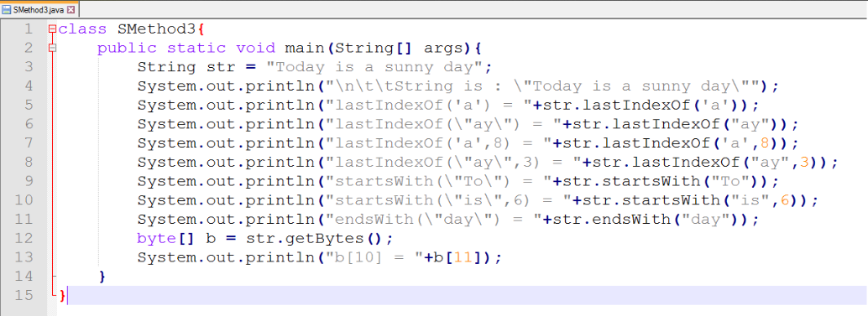Click line number 13 in the margin
This screenshot has height=316, width=868.
click(x=24, y=257)
